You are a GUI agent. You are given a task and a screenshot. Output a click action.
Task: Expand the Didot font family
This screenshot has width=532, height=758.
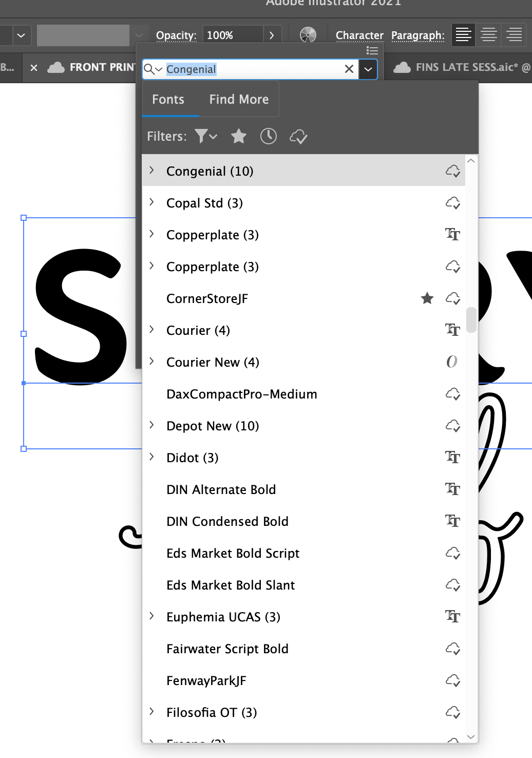pyautogui.click(x=151, y=457)
